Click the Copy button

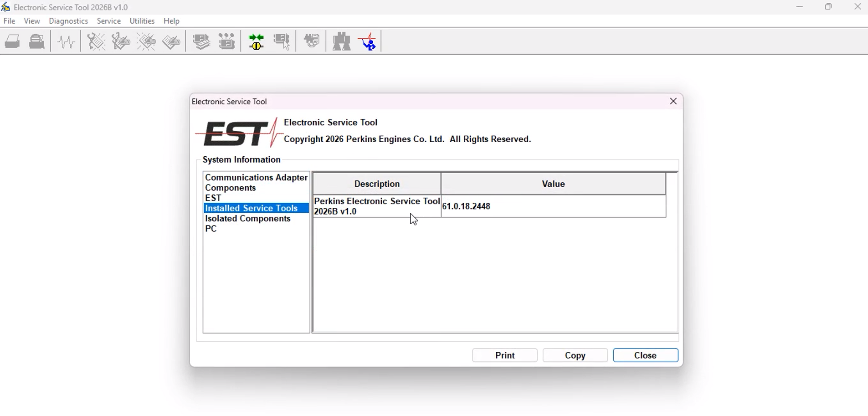pos(575,355)
